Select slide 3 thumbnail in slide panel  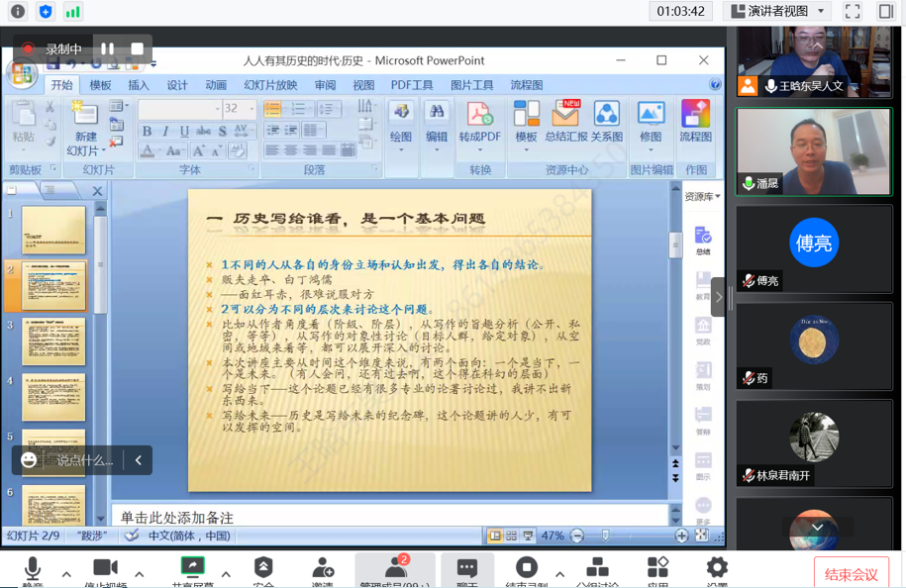point(53,342)
